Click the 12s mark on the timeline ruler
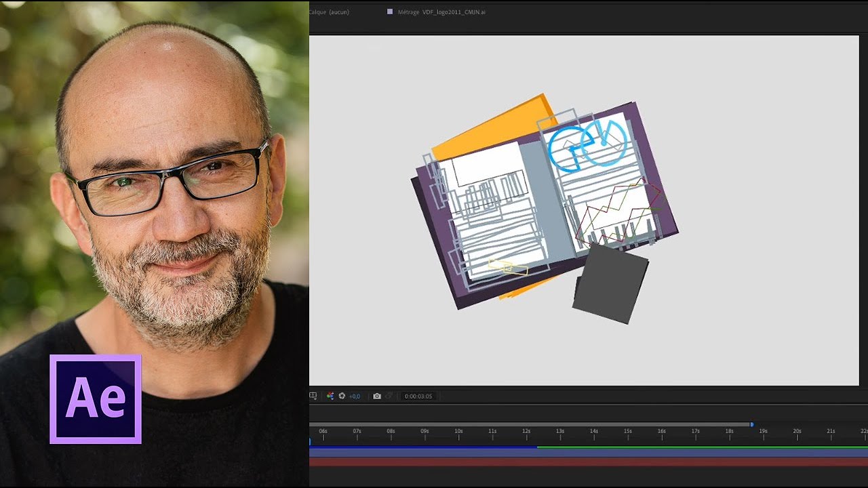The height and width of the screenshot is (488, 868). pyautogui.click(x=526, y=431)
